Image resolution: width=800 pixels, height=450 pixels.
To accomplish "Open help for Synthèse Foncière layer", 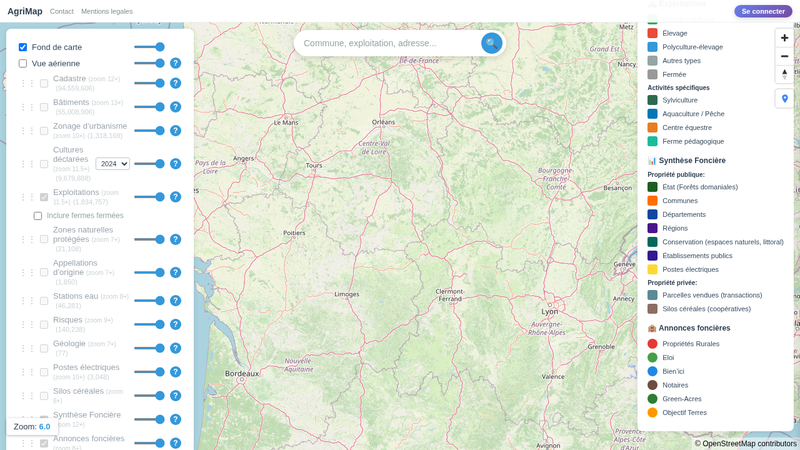I will pyautogui.click(x=176, y=419).
